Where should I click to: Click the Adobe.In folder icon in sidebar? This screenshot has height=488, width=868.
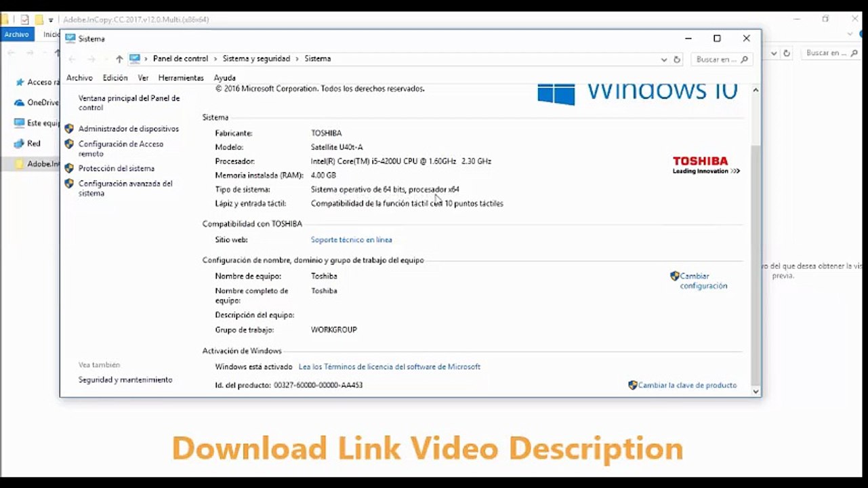pyautogui.click(x=19, y=164)
